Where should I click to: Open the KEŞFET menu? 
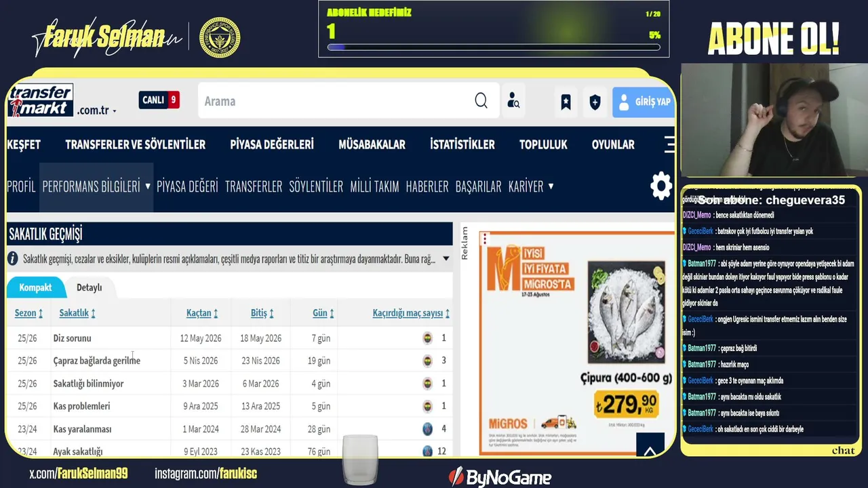(x=24, y=144)
